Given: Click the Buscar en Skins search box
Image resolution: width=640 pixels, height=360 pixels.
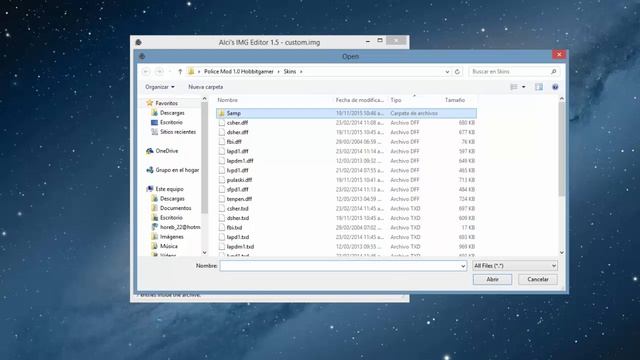Looking at the screenshot, I should [x=514, y=71].
